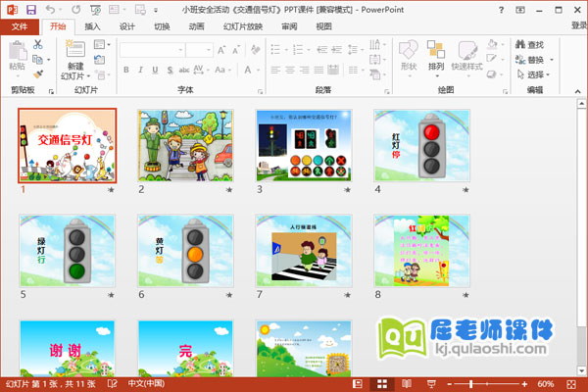Toggle text Shadow S button
The image size is (588, 392).
coord(170,70)
